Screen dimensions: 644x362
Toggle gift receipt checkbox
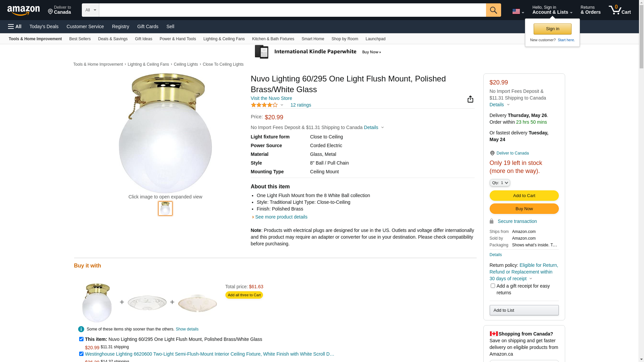pyautogui.click(x=493, y=286)
